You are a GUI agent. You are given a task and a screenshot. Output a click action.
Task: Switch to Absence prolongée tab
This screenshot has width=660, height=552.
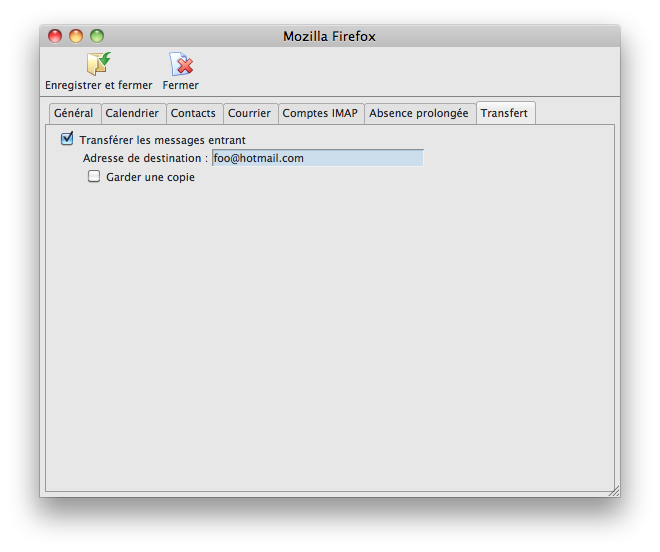click(x=419, y=113)
